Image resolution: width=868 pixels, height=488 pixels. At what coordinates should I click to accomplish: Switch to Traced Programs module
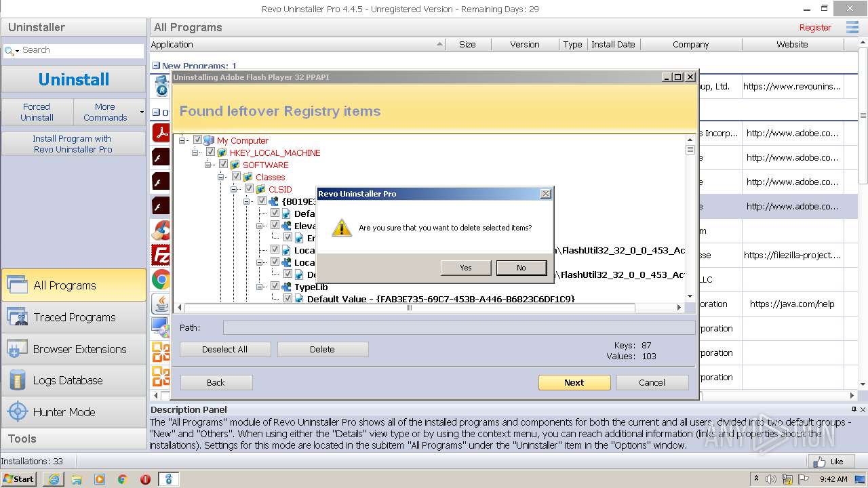tap(73, 317)
